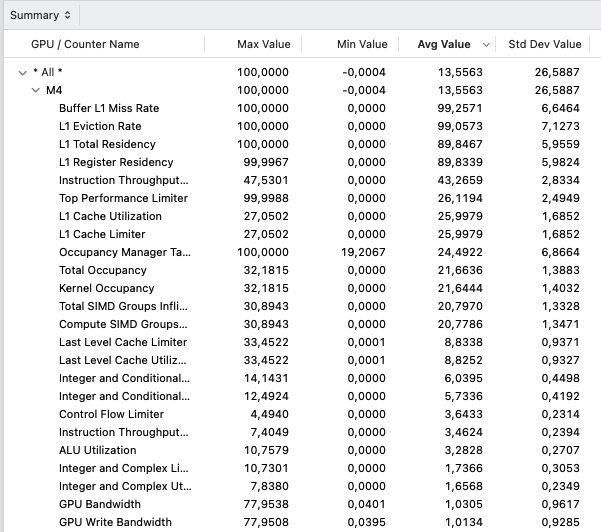Click min value 19,2067
The width and height of the screenshot is (601, 532).
[x=363, y=253]
